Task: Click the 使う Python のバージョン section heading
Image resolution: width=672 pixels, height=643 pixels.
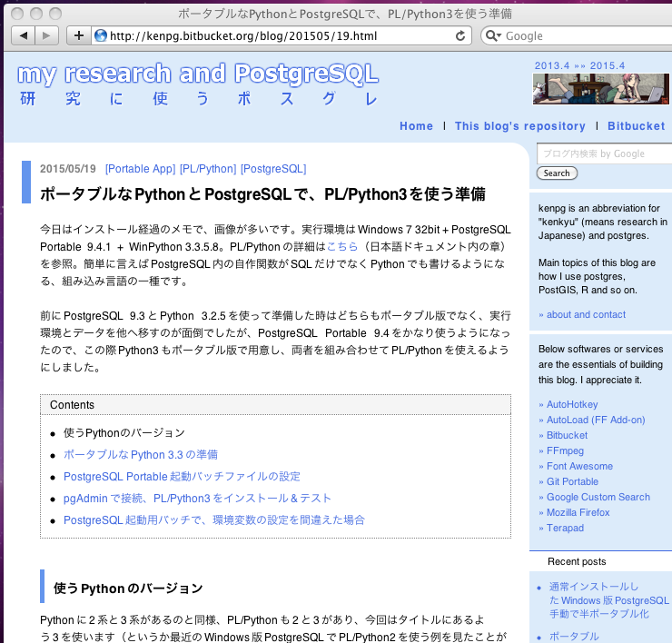Action: pyautogui.click(x=128, y=589)
